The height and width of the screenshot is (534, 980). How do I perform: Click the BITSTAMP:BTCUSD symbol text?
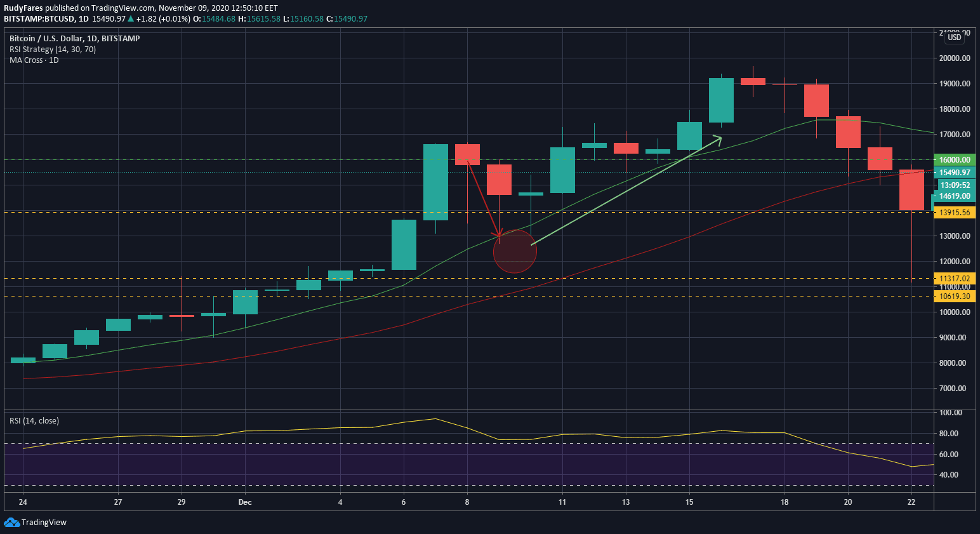(39, 19)
